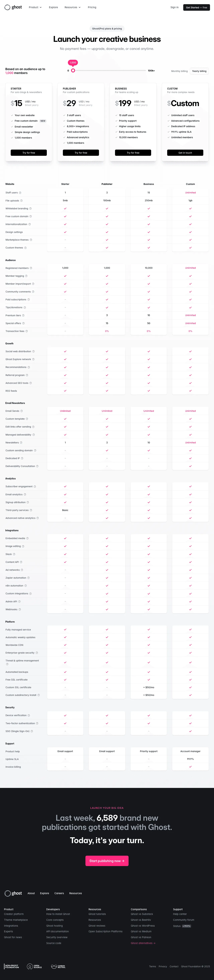Expand the Product dropdown menu

click(35, 7)
